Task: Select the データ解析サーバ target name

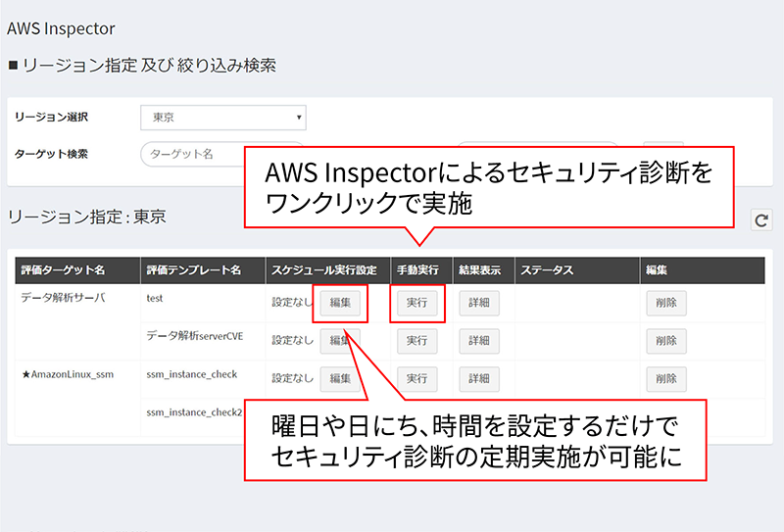Action: point(63,298)
